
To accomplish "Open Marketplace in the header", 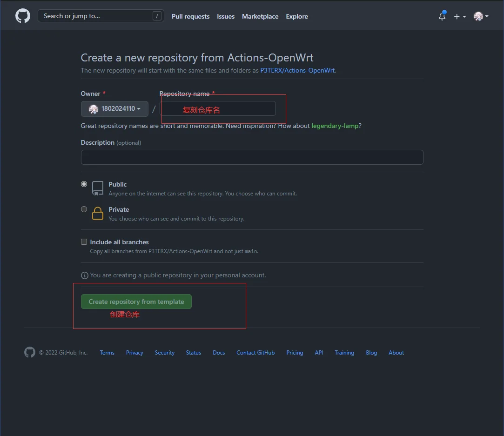I will coord(260,16).
